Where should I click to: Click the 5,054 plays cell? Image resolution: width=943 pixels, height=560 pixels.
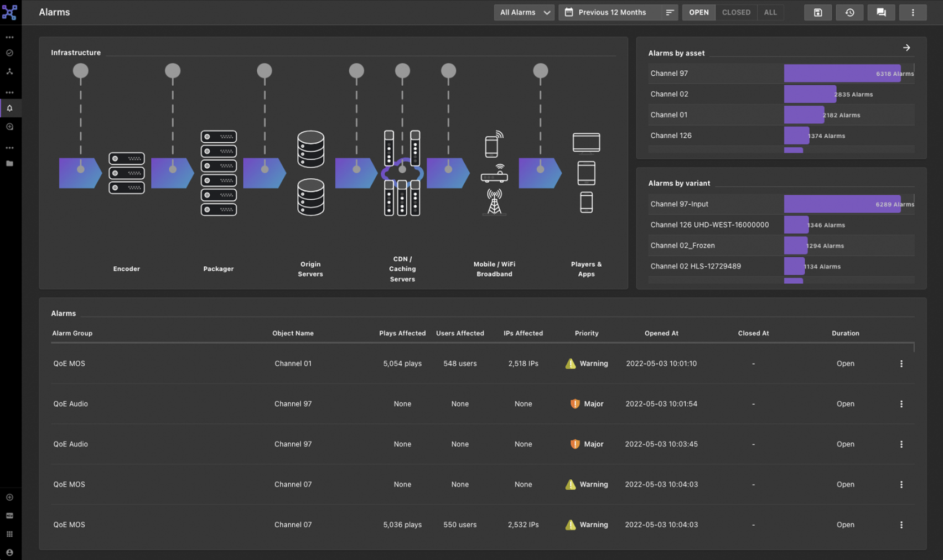(x=402, y=364)
